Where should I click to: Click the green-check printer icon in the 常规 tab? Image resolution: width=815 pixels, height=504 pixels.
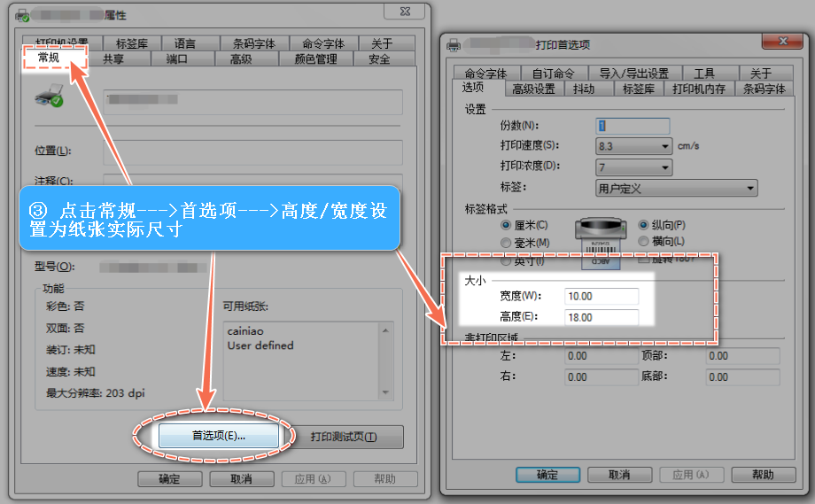[x=50, y=96]
